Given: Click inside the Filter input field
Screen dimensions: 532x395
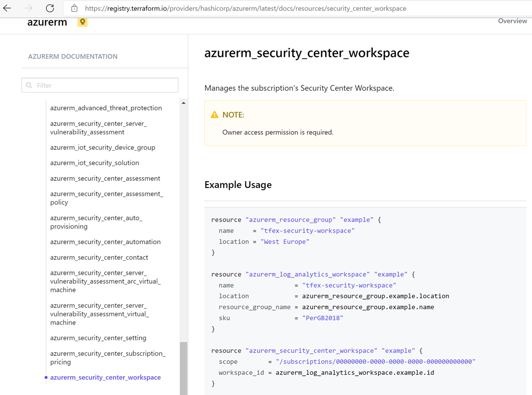Looking at the screenshot, I should point(99,85).
